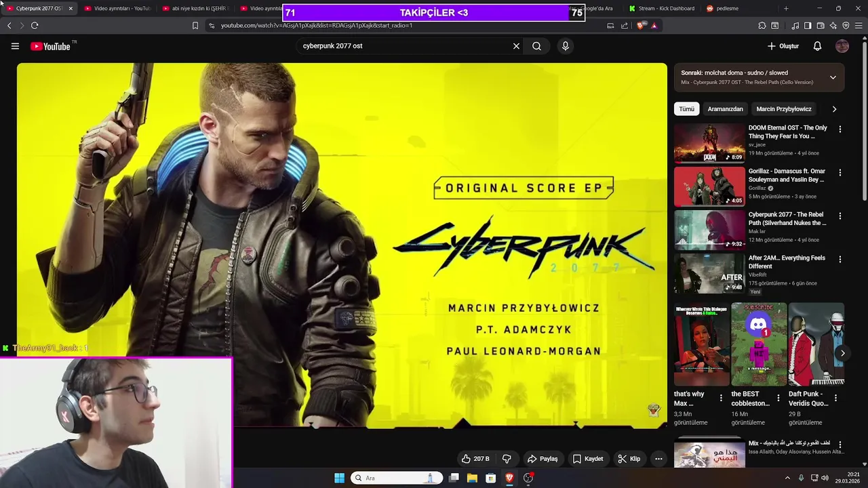Reload the page with the refresh icon
The image size is (868, 488).
coord(35,25)
